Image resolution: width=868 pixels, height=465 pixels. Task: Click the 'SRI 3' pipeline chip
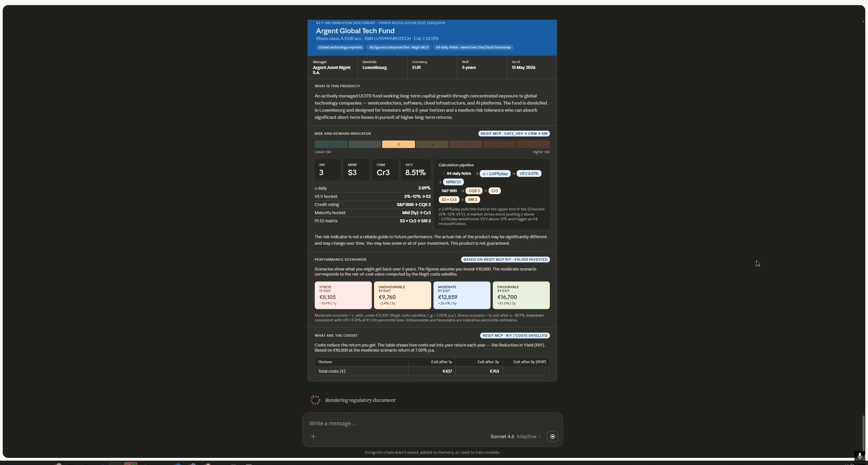click(x=473, y=200)
